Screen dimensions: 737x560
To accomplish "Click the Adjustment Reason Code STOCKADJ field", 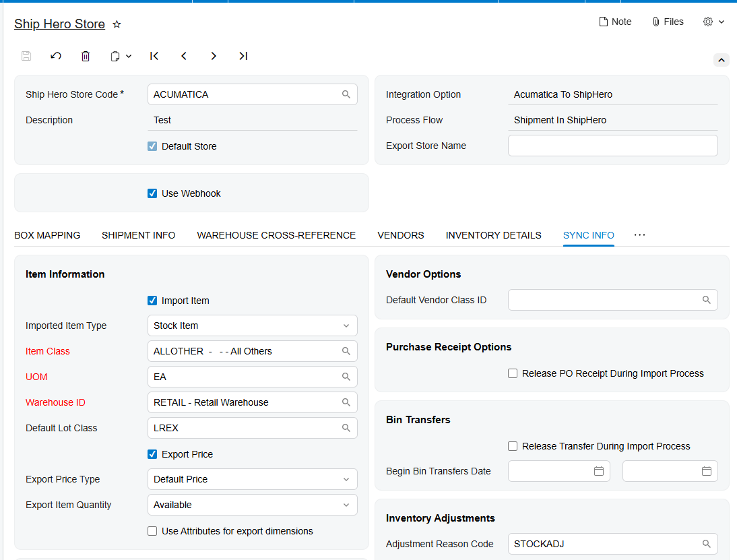I will [x=613, y=544].
